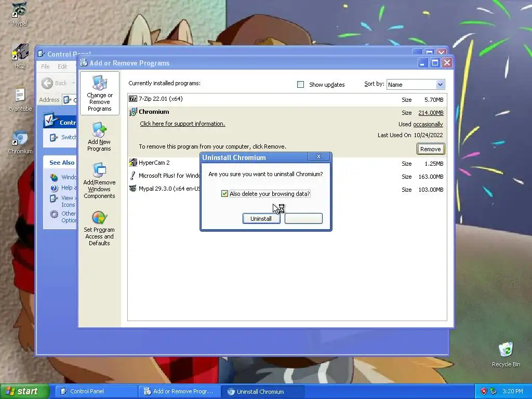This screenshot has width=532, height=399.
Task: Maximize the Add or Remove Programs window
Action: click(x=435, y=63)
